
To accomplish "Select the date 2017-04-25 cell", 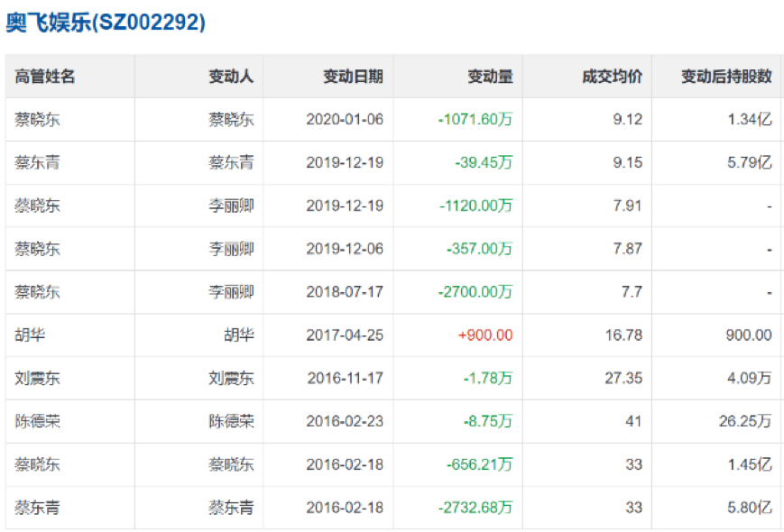I will point(345,335).
